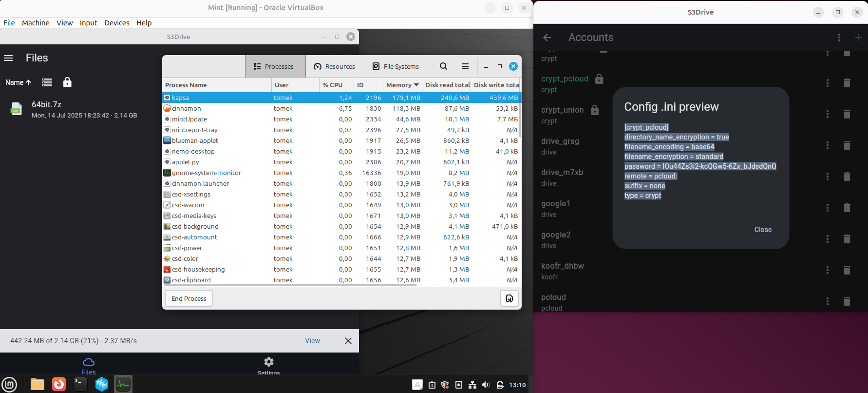This screenshot has width=868, height=393.
Task: Open options for google1 account
Action: (x=827, y=208)
